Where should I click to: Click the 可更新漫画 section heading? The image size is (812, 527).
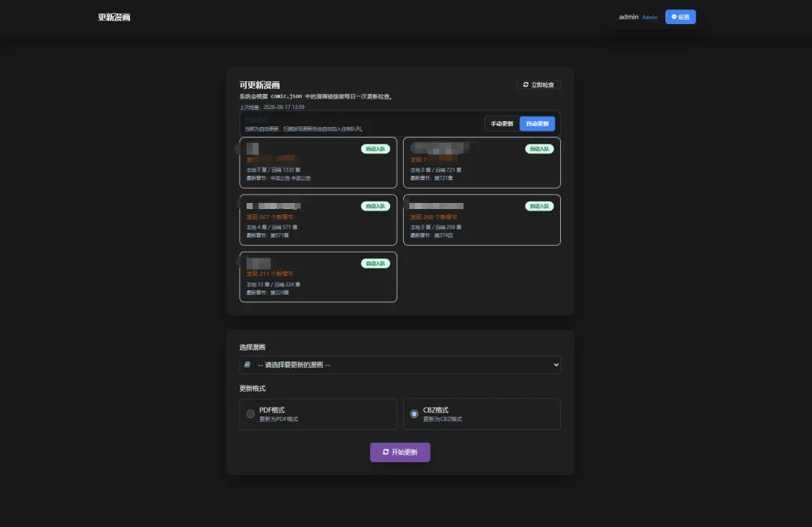tap(259, 85)
